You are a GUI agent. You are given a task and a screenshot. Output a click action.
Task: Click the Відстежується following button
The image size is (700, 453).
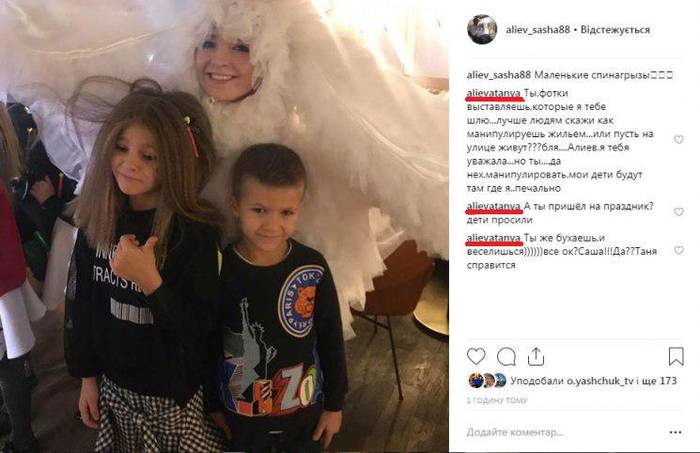click(615, 30)
